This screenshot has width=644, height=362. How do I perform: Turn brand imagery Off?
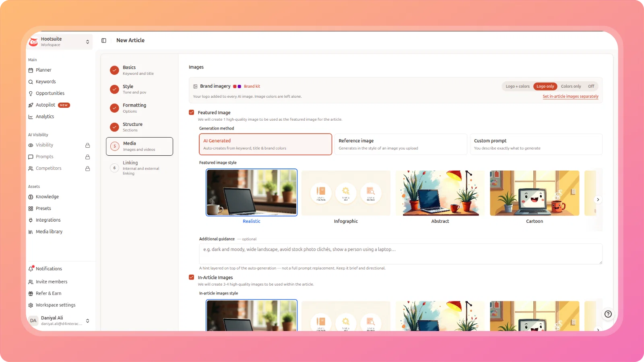[591, 86]
